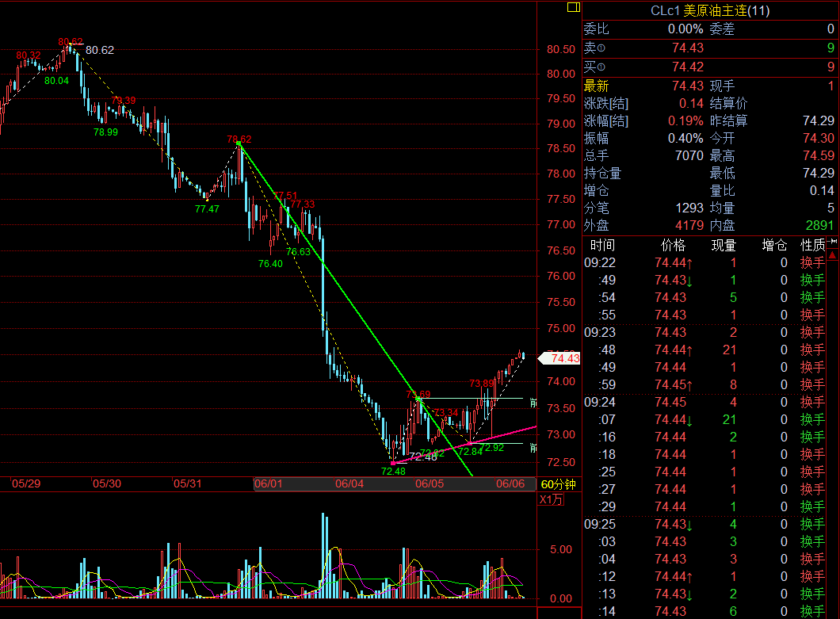
Task: Click the 时间 column header
Action: pyautogui.click(x=602, y=246)
